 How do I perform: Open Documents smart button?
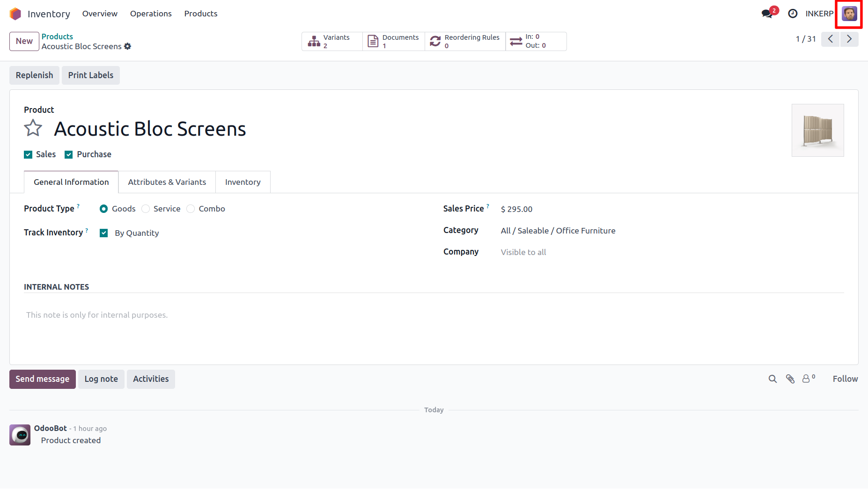[x=394, y=41]
